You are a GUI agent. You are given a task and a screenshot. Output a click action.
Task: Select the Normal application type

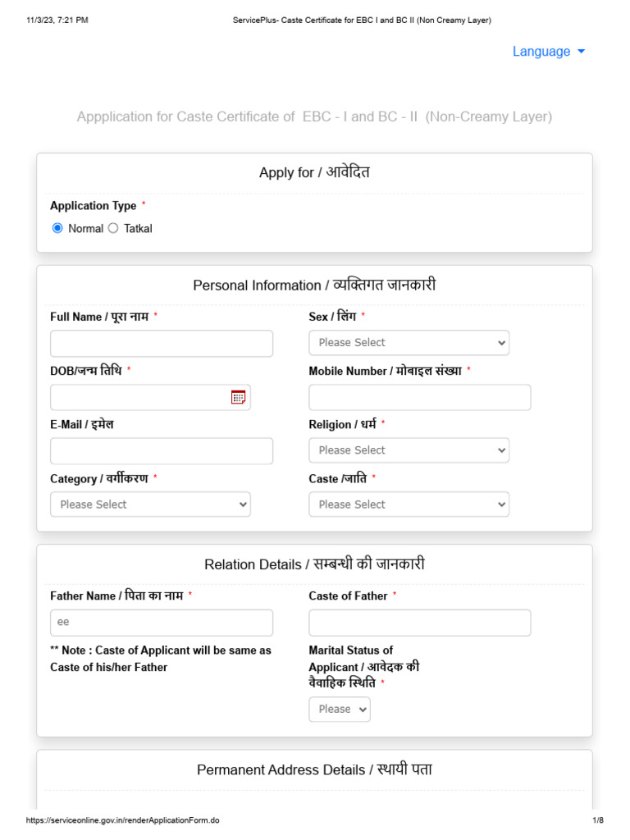coord(57,229)
